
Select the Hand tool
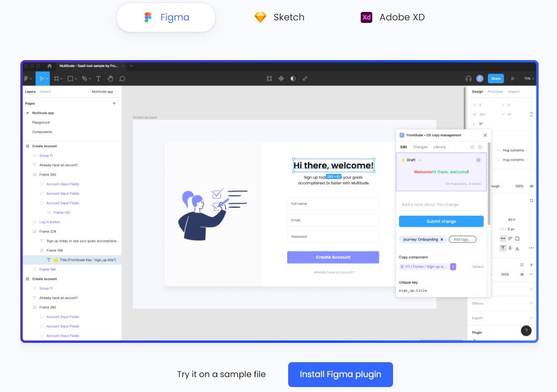(x=110, y=78)
